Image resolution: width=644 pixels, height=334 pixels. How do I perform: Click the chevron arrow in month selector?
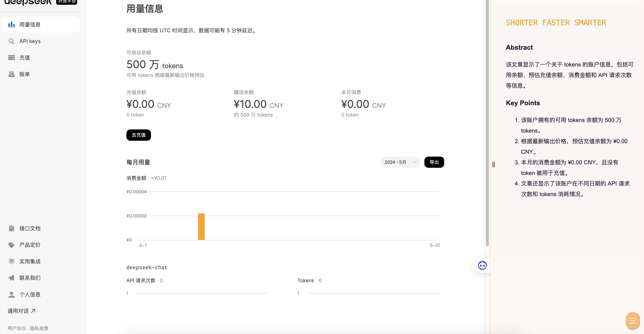[414, 162]
